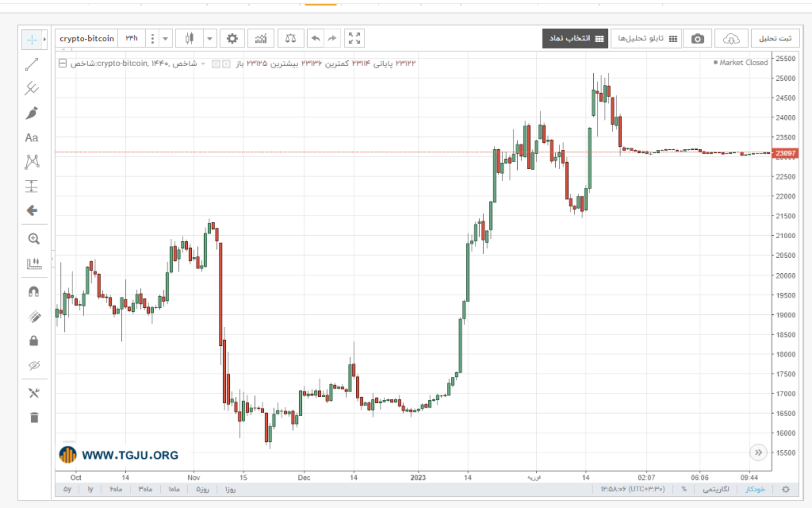
Task: Activate the zoom-in magnifier tool
Action: pos(33,239)
